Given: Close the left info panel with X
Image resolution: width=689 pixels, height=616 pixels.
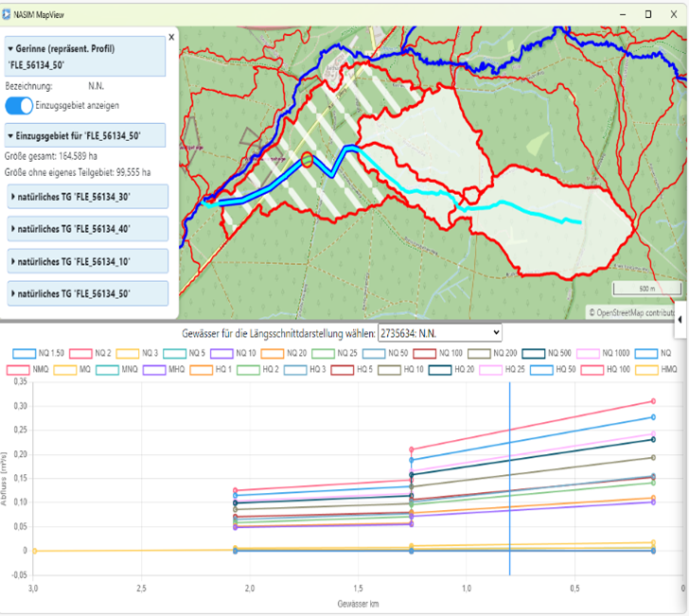Looking at the screenshot, I should point(171,38).
